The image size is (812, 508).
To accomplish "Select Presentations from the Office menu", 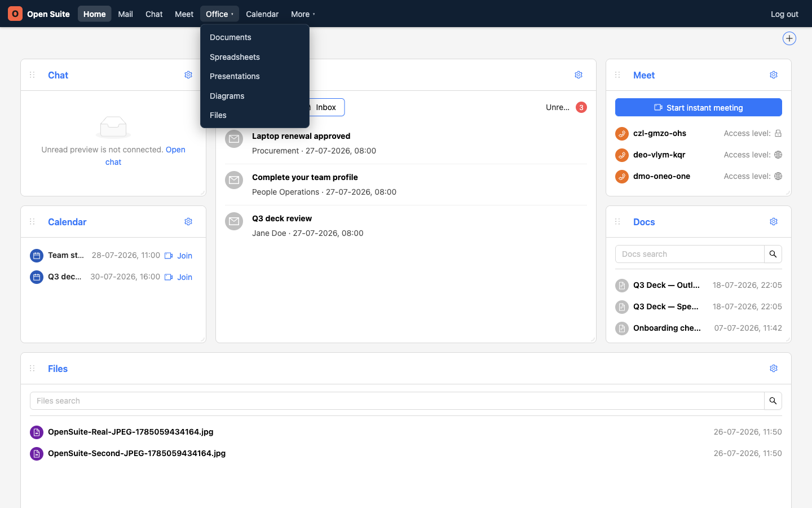I will (x=255, y=76).
